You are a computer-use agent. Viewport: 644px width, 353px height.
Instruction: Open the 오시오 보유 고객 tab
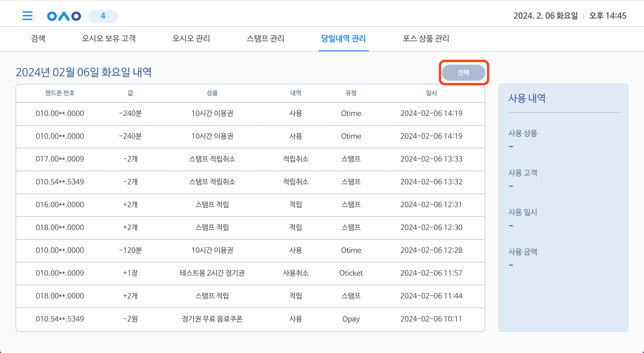coord(108,38)
